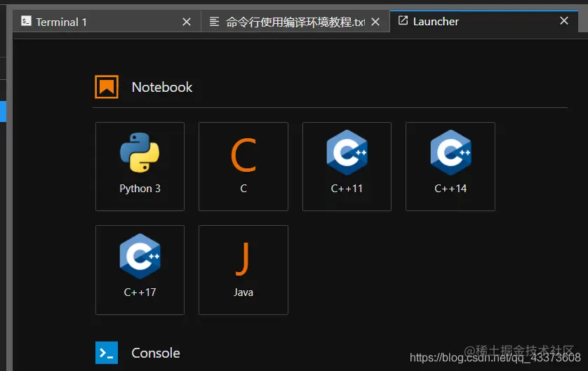Click the Java card label
Screen dimensions: 588x371
(x=243, y=292)
